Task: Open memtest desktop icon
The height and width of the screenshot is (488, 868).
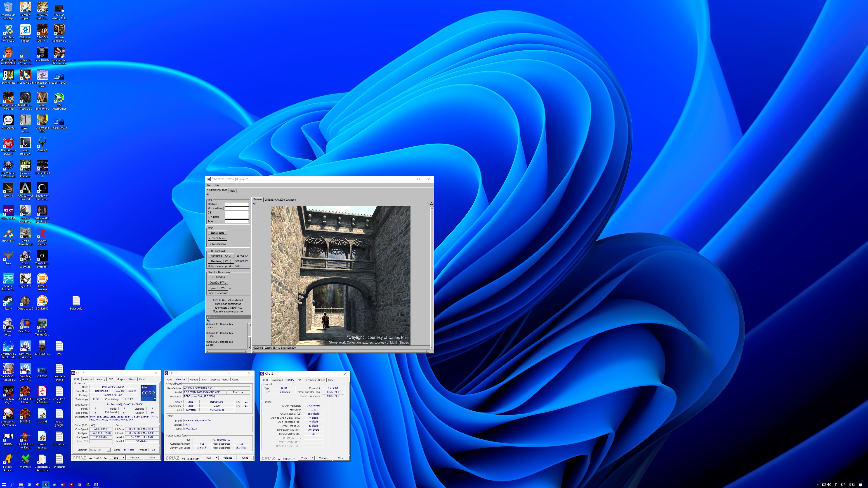Action: (x=25, y=461)
